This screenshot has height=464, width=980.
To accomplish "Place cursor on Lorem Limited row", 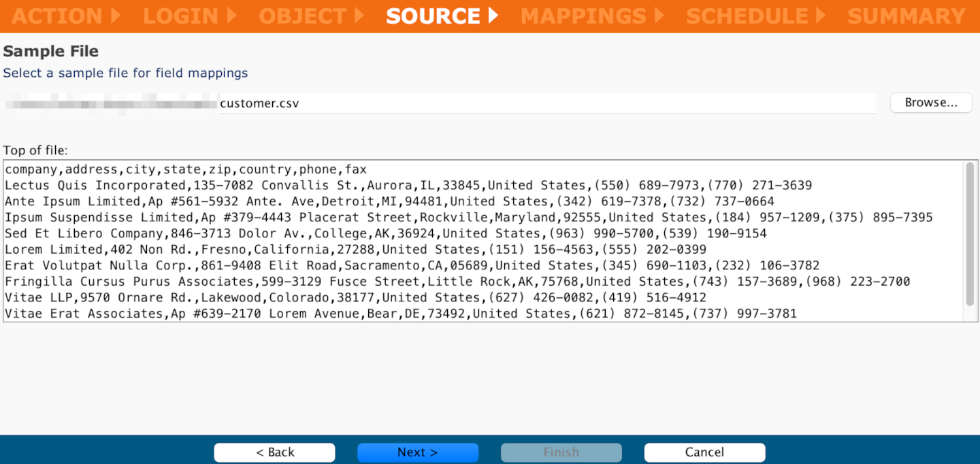I will (x=355, y=250).
